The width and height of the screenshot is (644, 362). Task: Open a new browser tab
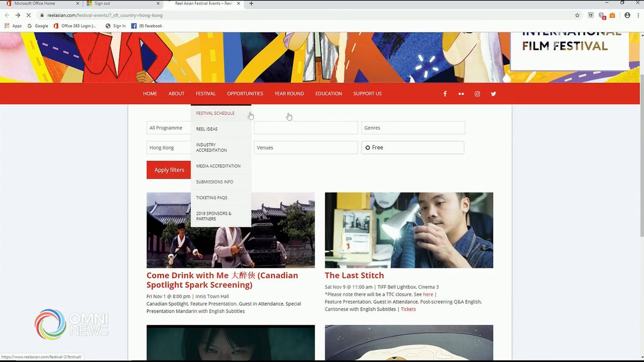tap(251, 4)
